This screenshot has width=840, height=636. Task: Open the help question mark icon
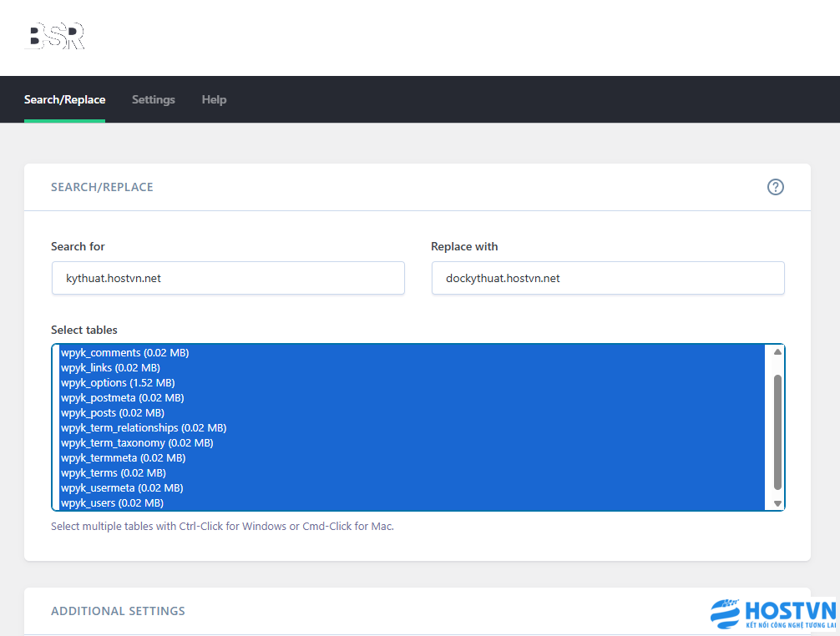[x=776, y=187]
